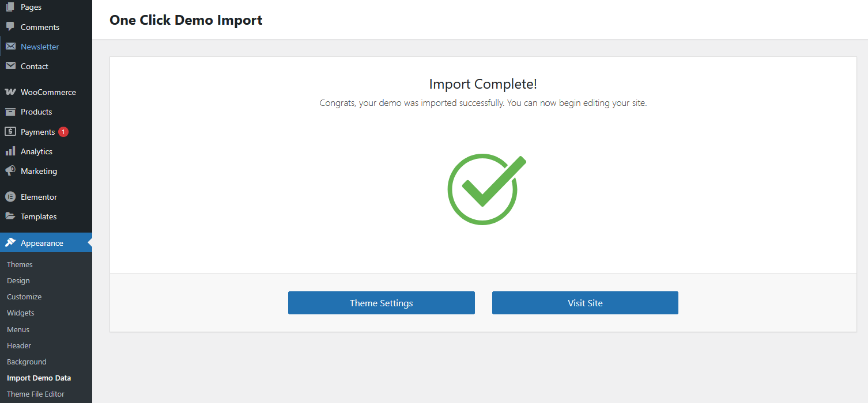Click the Comments speech bubble icon
This screenshot has width=868, height=403.
tap(10, 27)
